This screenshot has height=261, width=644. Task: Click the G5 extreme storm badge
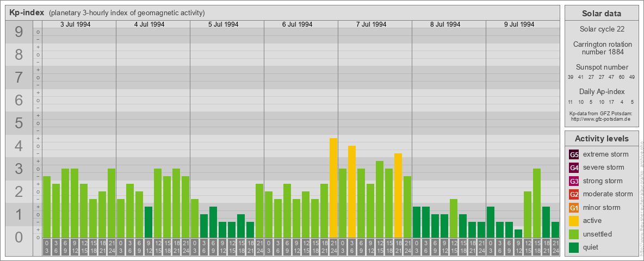574,155
